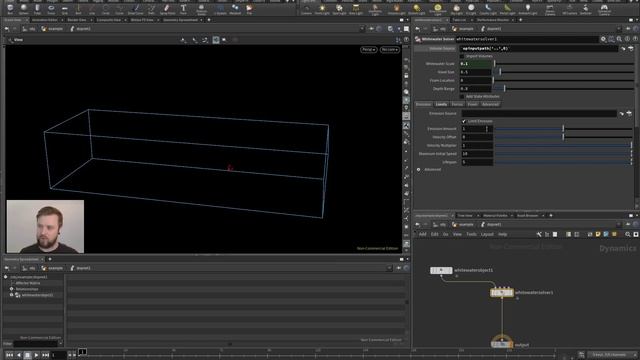Screen dimensions: 640x360
Task: Select the File shelf tool
Action: click(249, 9)
